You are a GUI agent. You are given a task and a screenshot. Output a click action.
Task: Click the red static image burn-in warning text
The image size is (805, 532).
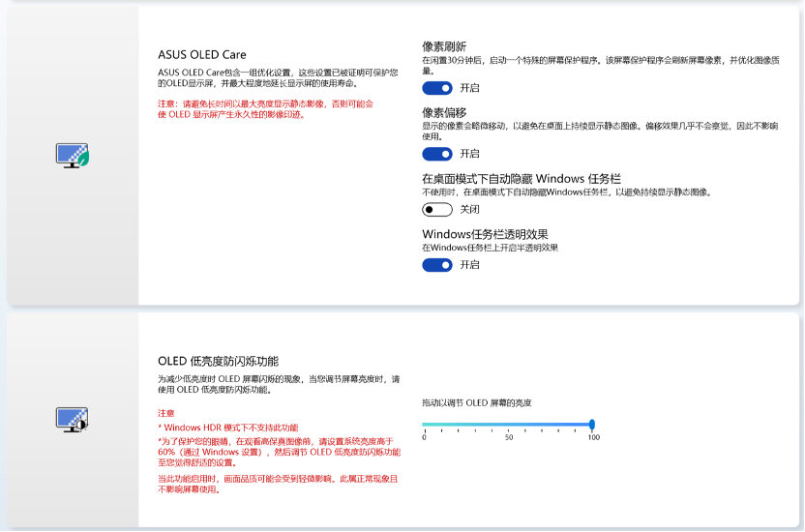point(265,108)
